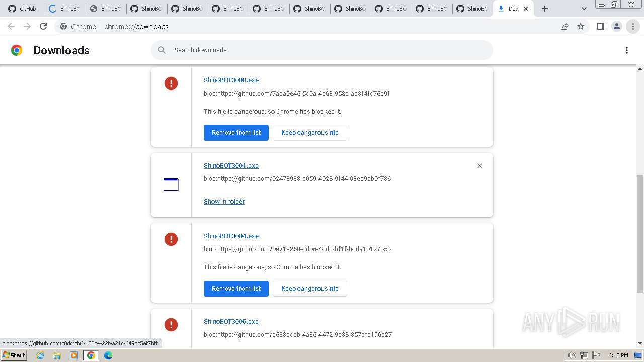Click the ShinoBOT3001.exe application file icon
The height and width of the screenshot is (362, 644).
(x=171, y=185)
